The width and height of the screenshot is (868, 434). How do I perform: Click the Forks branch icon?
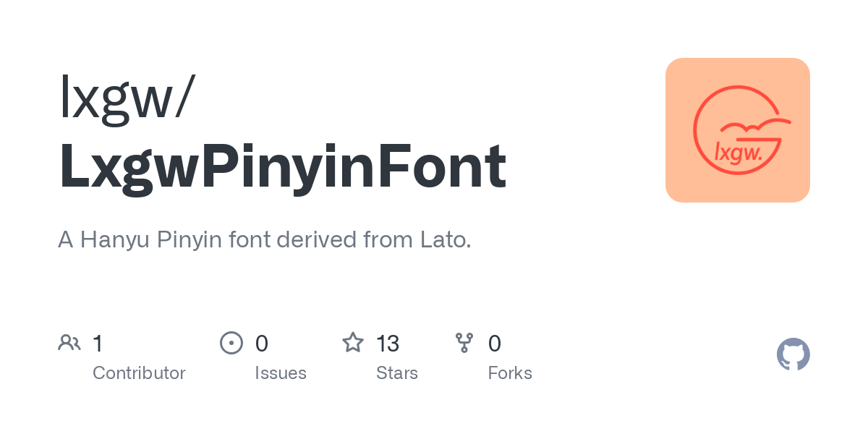(464, 342)
